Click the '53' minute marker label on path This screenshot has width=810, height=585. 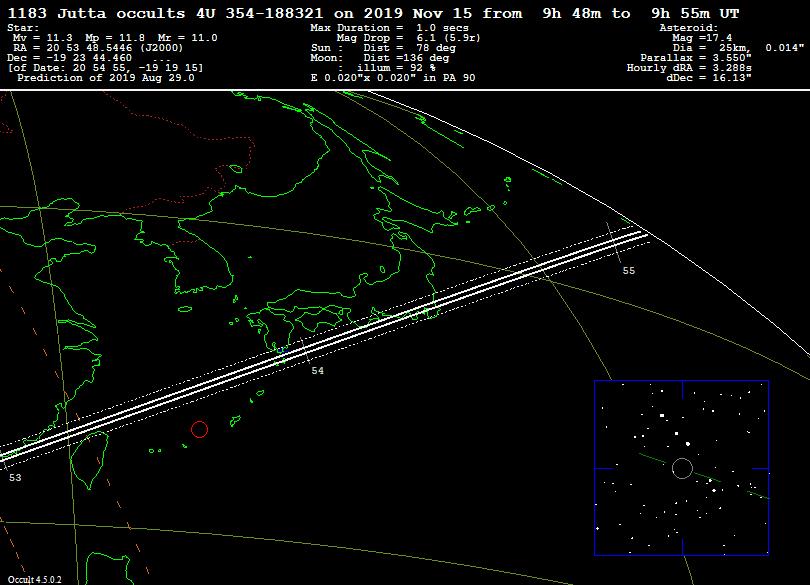(x=15, y=478)
